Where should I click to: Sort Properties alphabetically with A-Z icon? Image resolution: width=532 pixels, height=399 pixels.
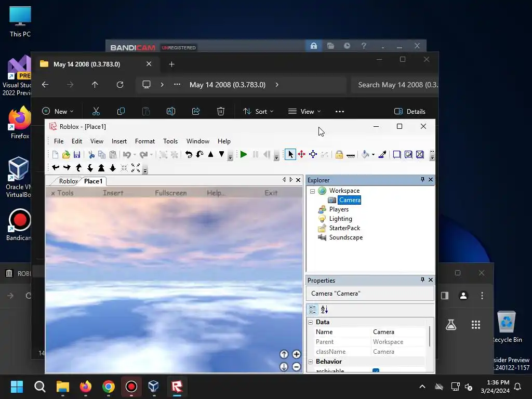click(324, 310)
